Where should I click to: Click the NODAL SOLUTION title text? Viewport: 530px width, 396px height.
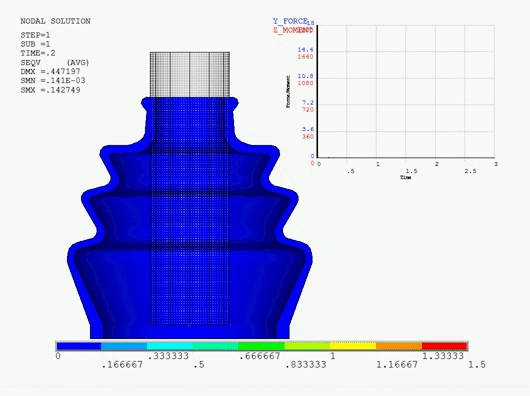(55, 21)
